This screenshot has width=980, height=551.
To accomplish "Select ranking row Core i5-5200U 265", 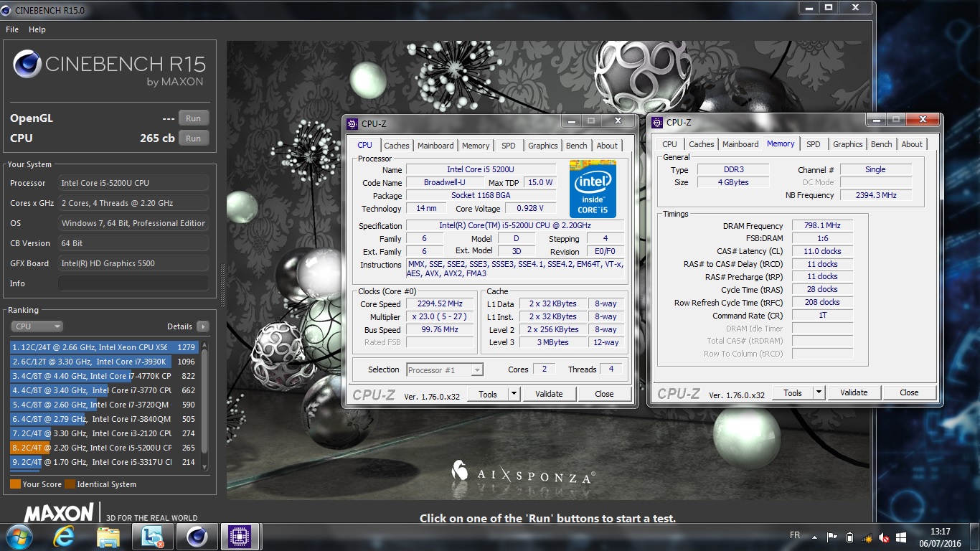I will click(104, 448).
